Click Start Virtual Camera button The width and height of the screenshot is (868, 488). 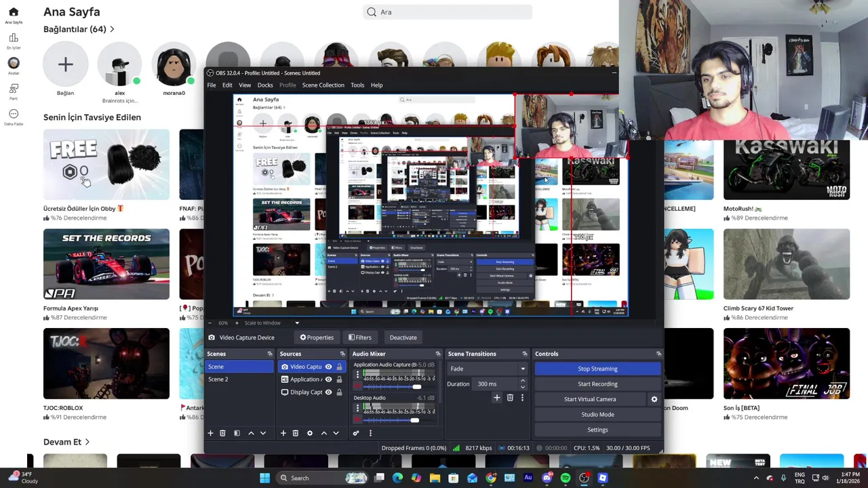pyautogui.click(x=590, y=399)
